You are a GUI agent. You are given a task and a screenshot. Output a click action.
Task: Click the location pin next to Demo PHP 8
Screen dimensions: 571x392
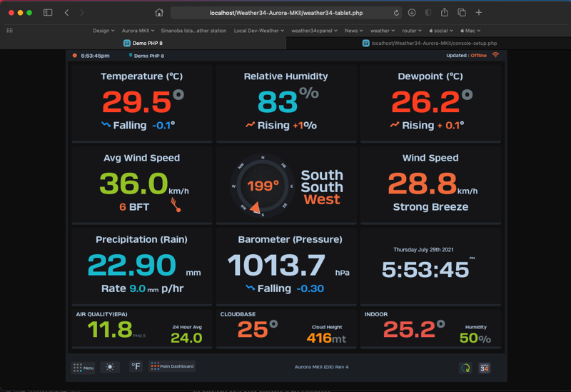[x=131, y=56]
